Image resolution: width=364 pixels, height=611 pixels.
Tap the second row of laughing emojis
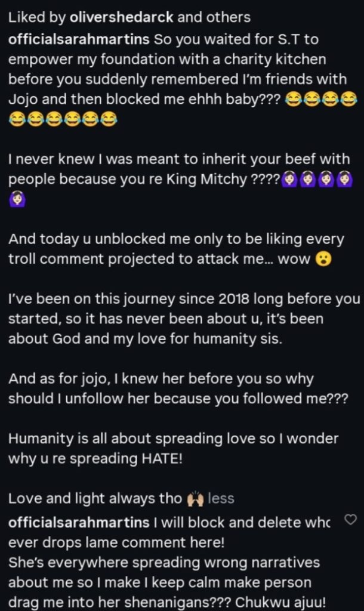tap(62, 121)
